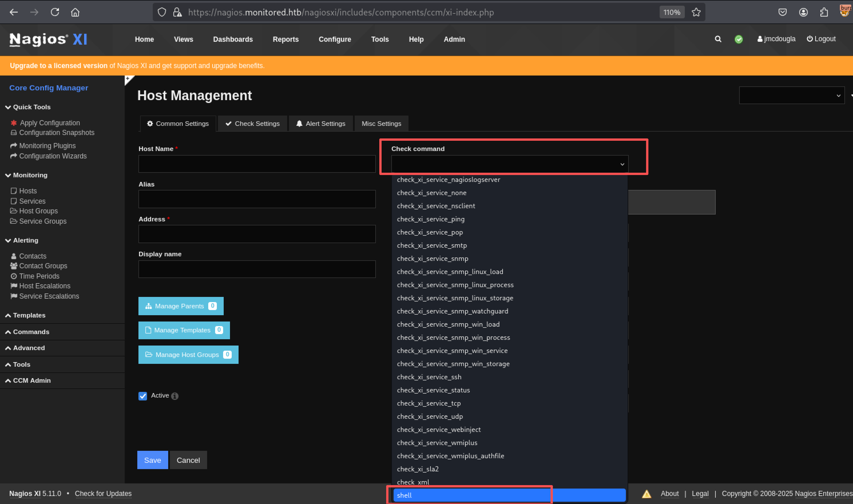Click the yellow warning triangle in footer
This screenshot has width=853, height=504.
(646, 494)
